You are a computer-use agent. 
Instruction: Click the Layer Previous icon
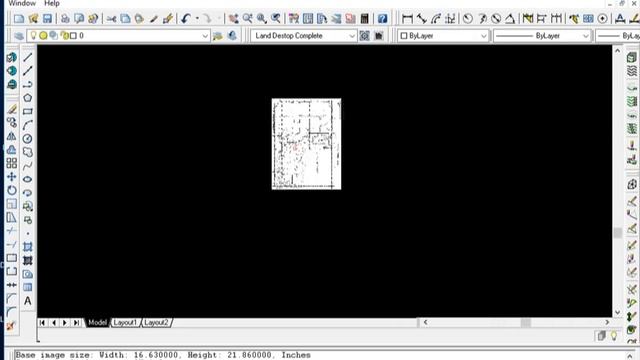pyautogui.click(x=233, y=36)
